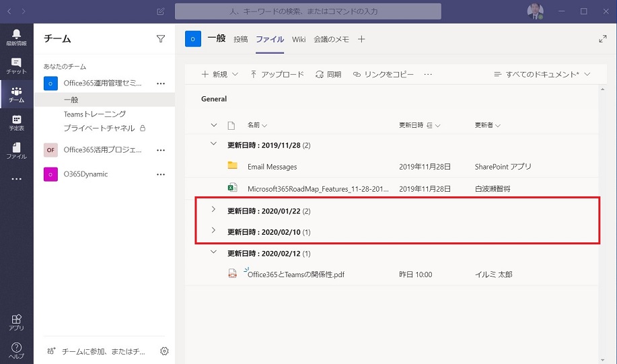Open more options for O365Dynamic team
The width and height of the screenshot is (617, 364).
coord(161,174)
